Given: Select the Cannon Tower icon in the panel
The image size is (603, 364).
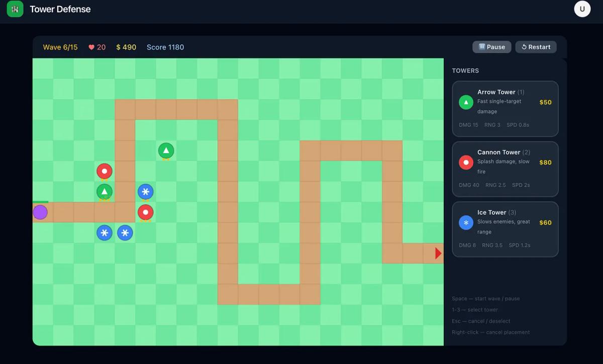Looking at the screenshot, I should pos(466,162).
